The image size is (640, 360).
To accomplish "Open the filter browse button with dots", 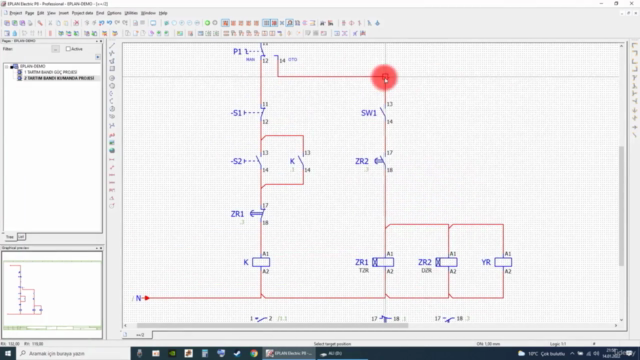I will [x=56, y=49].
